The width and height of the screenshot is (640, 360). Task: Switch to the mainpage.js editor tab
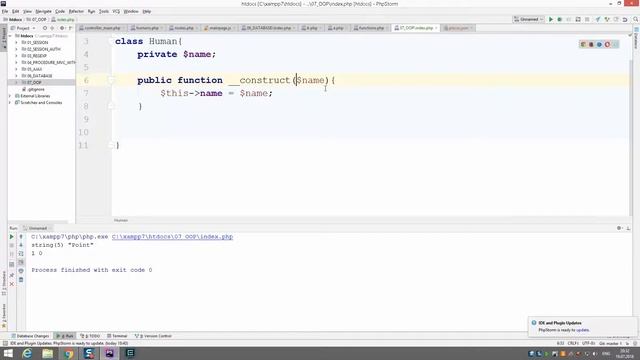219,28
